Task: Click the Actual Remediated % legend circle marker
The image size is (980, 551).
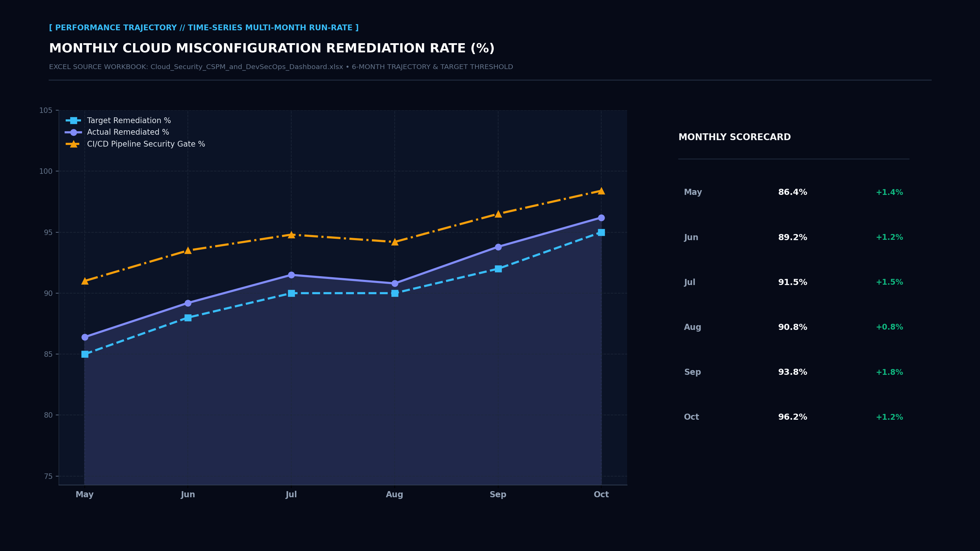Action: tap(73, 132)
